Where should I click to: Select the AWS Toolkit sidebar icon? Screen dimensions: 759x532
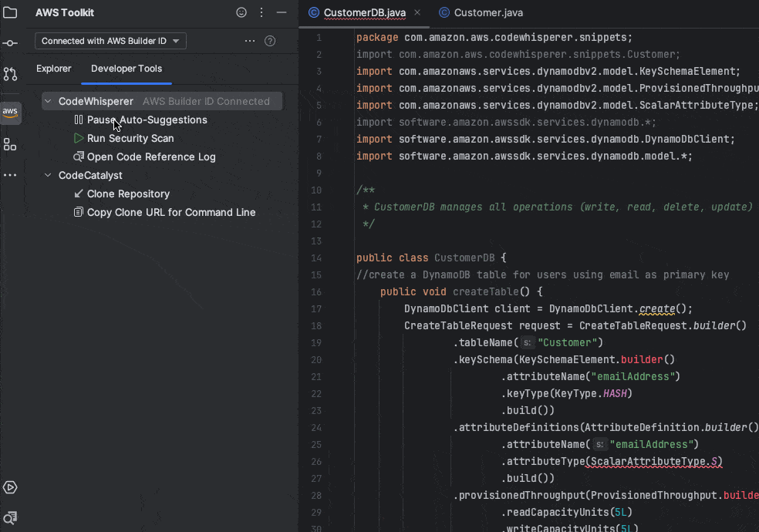[10, 113]
